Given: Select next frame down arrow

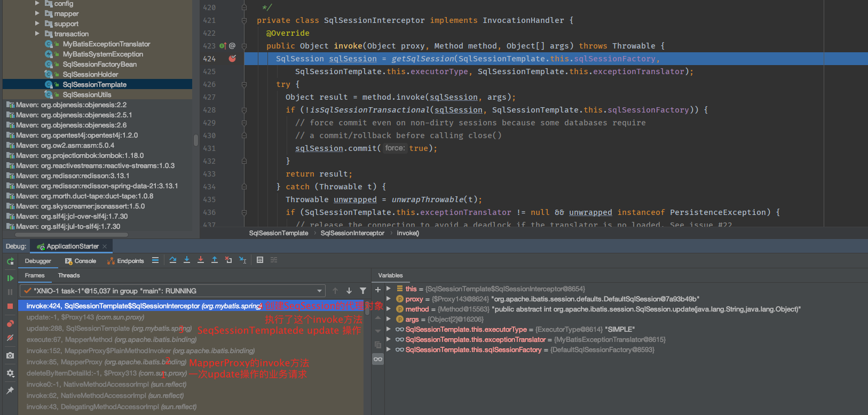Looking at the screenshot, I should pyautogui.click(x=349, y=291).
